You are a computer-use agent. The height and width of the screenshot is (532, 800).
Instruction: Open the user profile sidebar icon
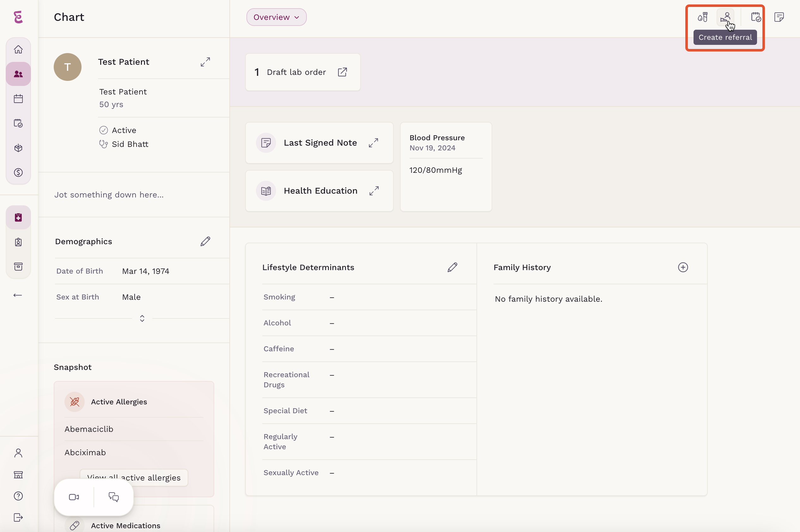click(x=18, y=453)
